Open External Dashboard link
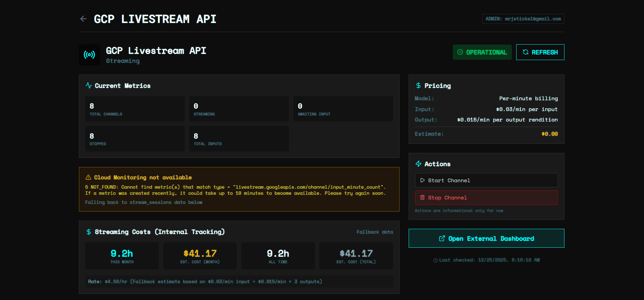This screenshot has height=300, width=644. tap(486, 239)
